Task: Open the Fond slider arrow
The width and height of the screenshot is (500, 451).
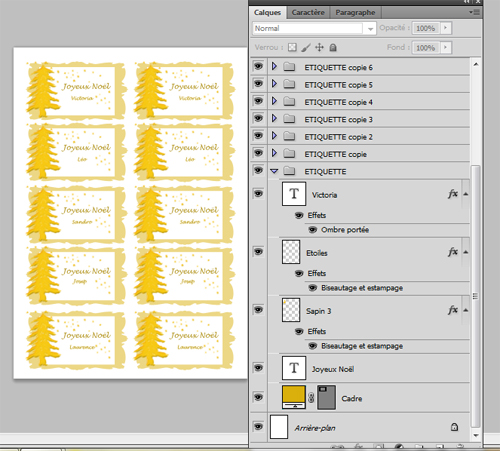Action: click(x=446, y=47)
